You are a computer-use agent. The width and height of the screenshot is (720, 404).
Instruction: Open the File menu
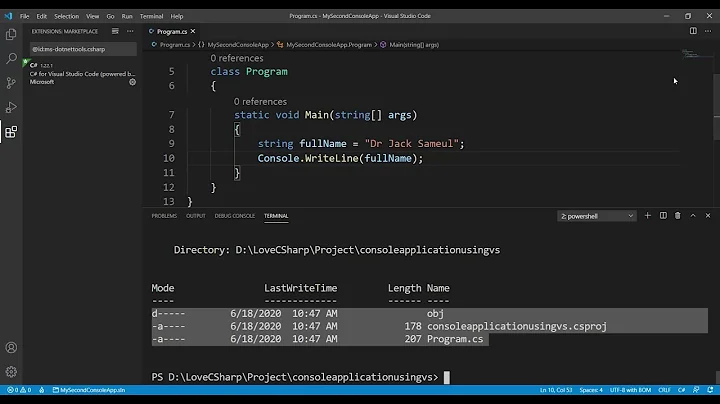click(24, 16)
